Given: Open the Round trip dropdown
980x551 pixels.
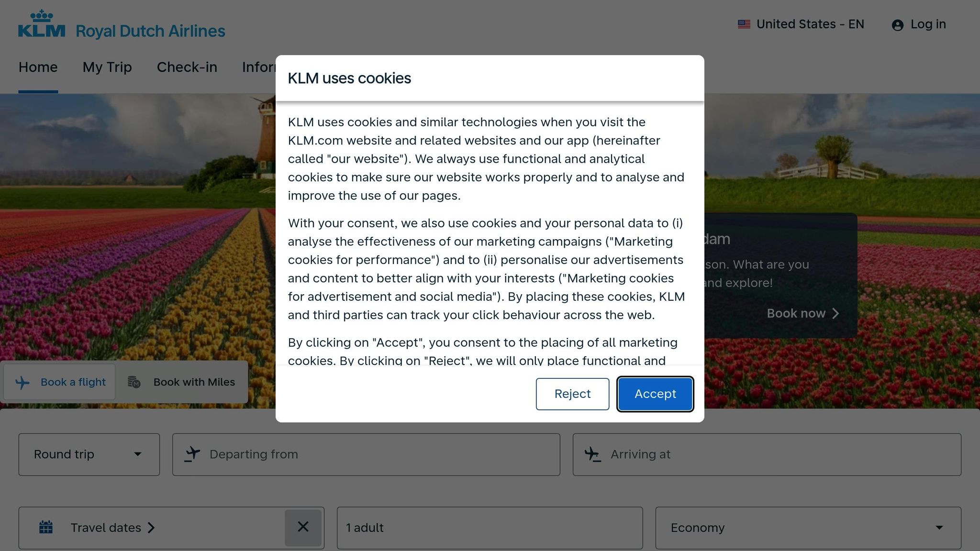Looking at the screenshot, I should 89,454.
